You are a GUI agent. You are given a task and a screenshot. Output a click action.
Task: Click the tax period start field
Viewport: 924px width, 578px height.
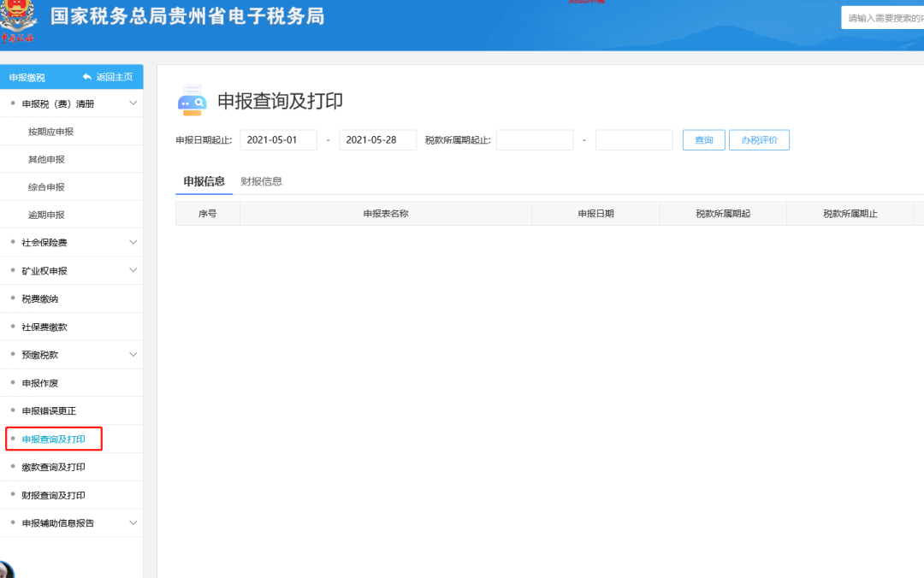pyautogui.click(x=535, y=139)
